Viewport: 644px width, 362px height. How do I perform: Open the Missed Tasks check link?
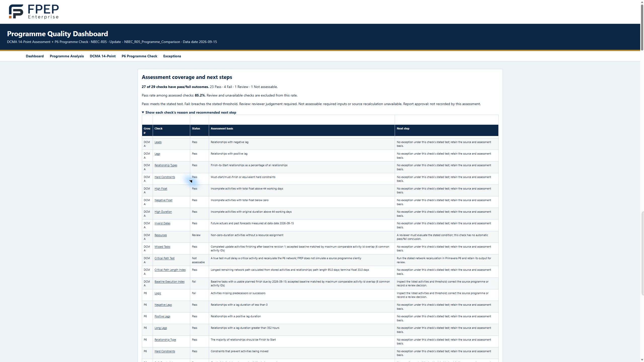click(162, 247)
